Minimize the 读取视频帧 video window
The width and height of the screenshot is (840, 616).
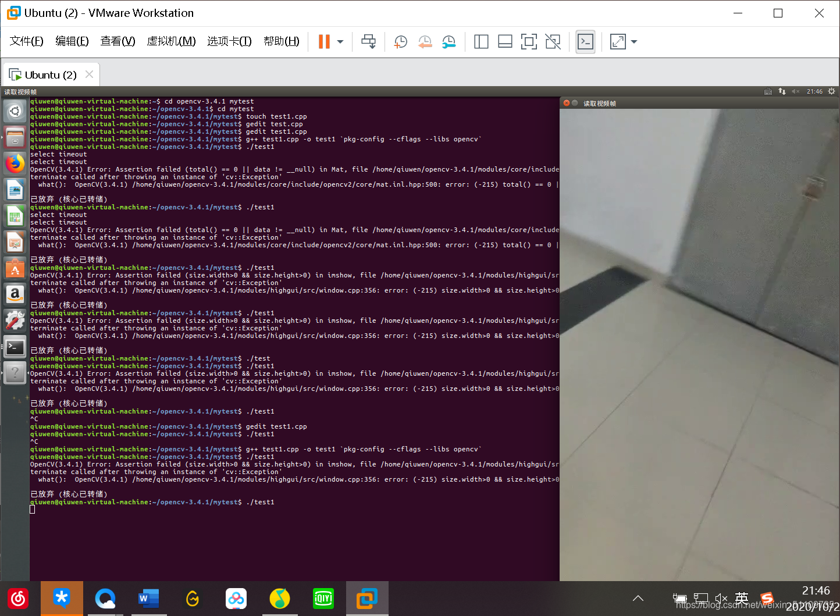[575, 103]
